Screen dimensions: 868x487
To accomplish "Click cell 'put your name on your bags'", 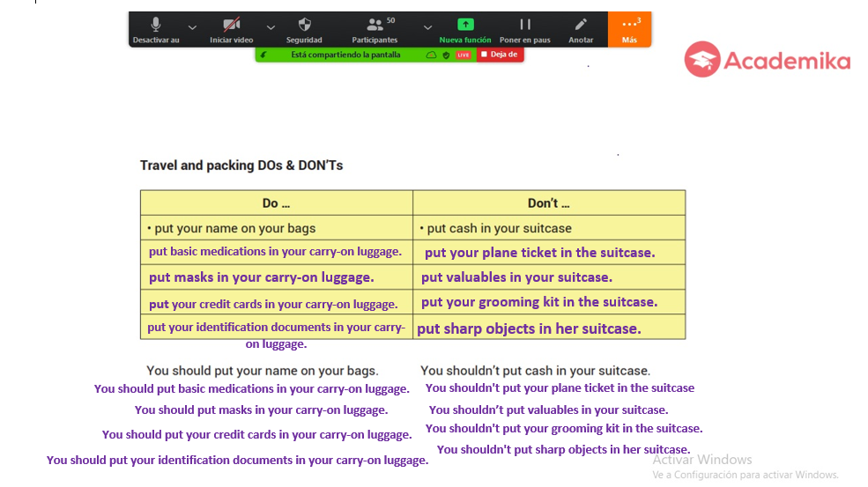I will click(276, 228).
